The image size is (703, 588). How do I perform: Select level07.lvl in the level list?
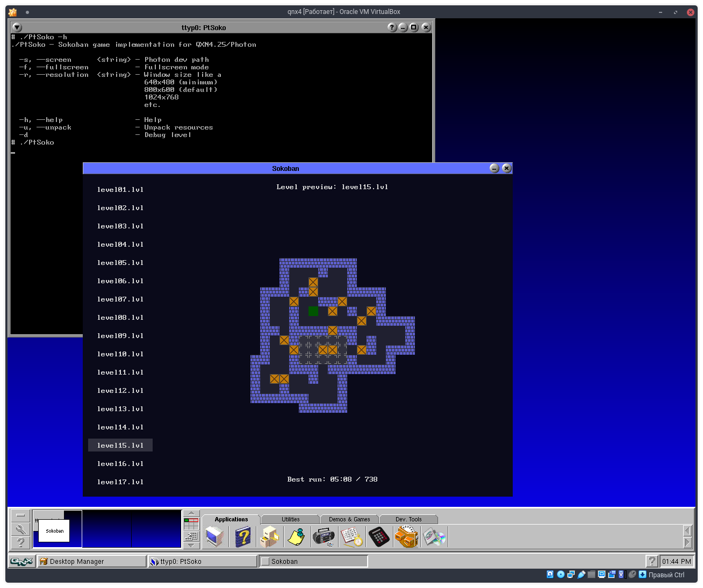point(120,299)
